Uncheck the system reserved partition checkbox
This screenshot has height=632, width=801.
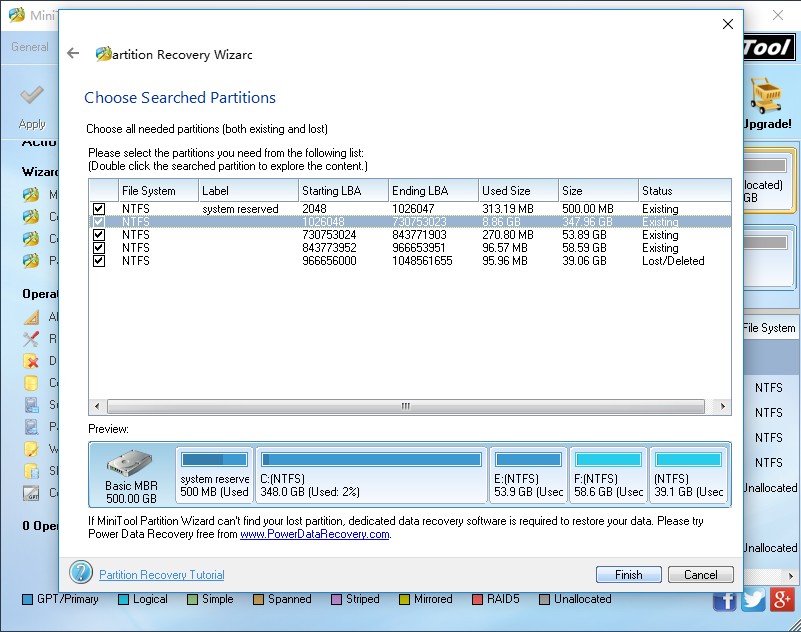(98, 209)
